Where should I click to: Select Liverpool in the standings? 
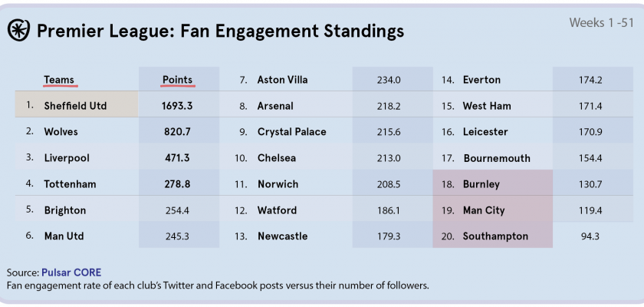click(67, 158)
